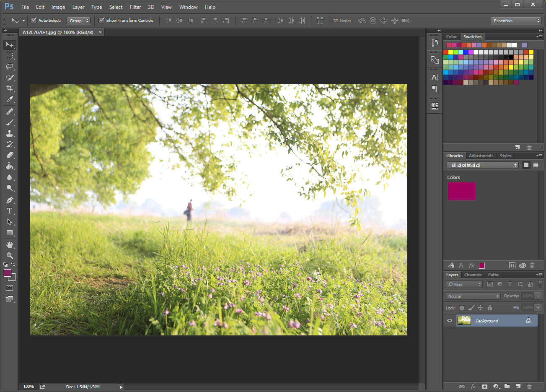The image size is (546, 392).
Task: Select the Clone Stamp tool
Action: pos(10,133)
